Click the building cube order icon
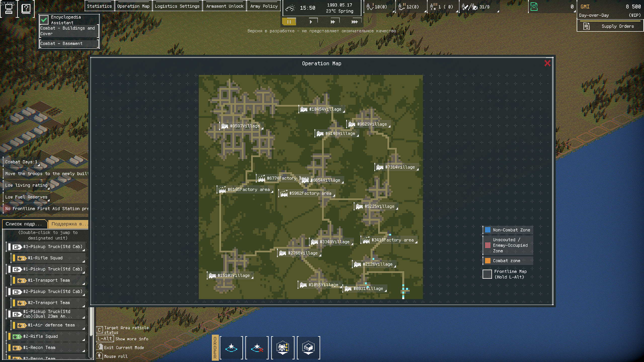 coord(308,348)
